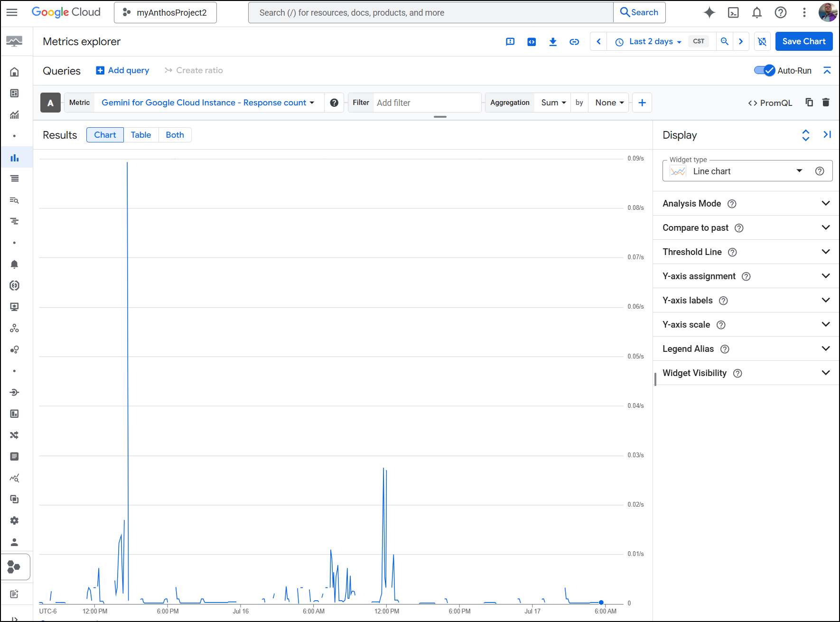Duplicate query A with the copy icon
The height and width of the screenshot is (622, 840).
[809, 103]
